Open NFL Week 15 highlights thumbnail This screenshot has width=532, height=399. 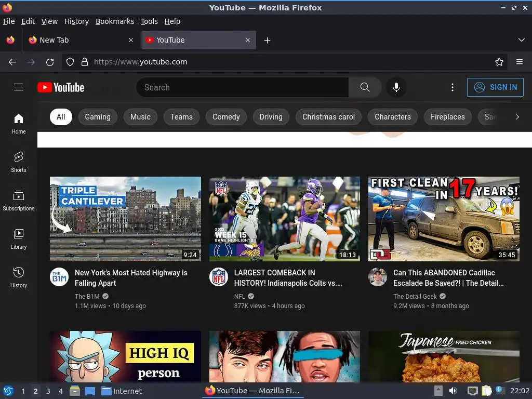pos(285,219)
